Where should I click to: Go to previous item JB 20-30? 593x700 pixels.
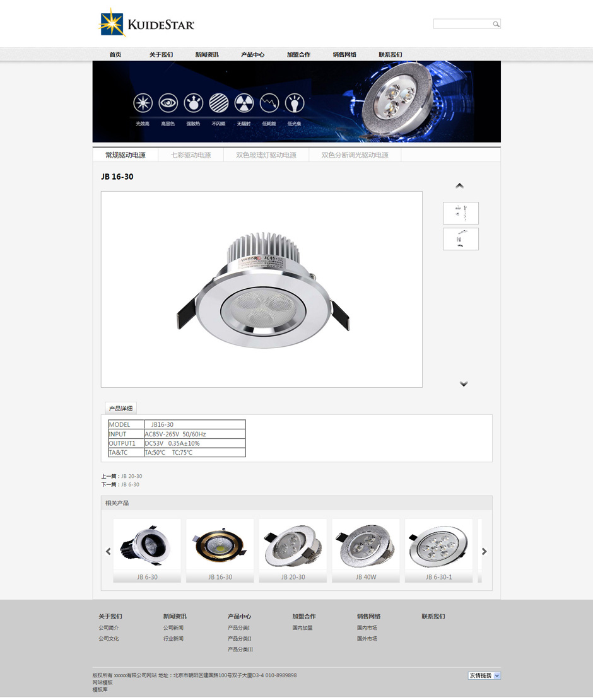point(132,476)
